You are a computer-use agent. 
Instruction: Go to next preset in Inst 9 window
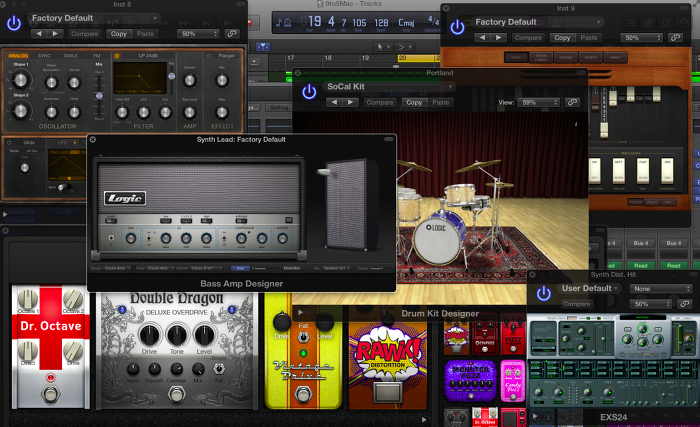498,38
